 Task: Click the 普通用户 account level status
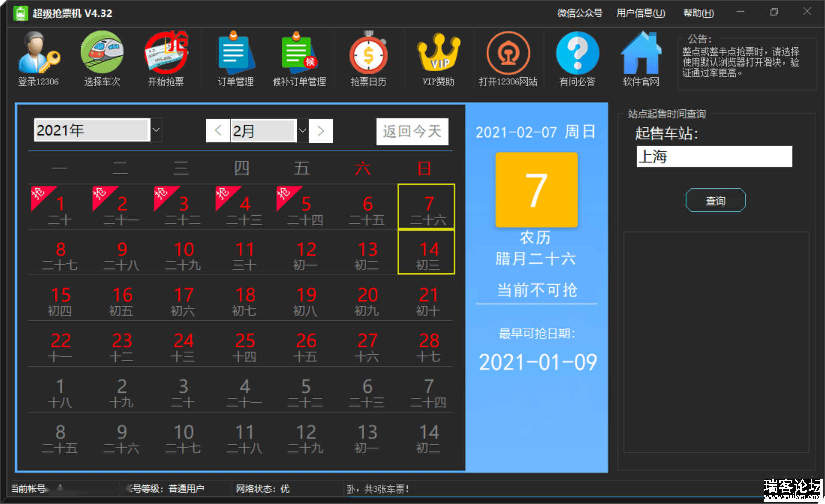(x=186, y=489)
